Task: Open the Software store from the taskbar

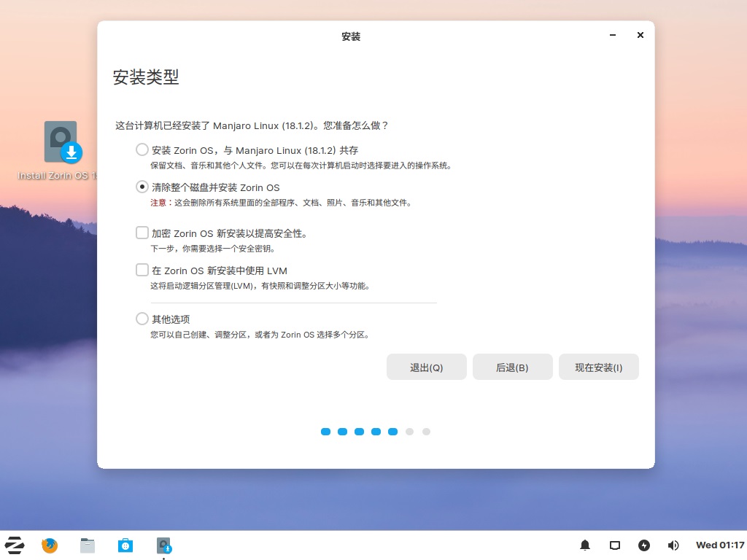Action: tap(125, 545)
